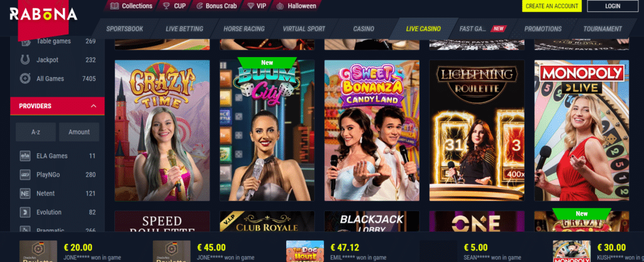Click the Evolution provider icon

(25, 212)
